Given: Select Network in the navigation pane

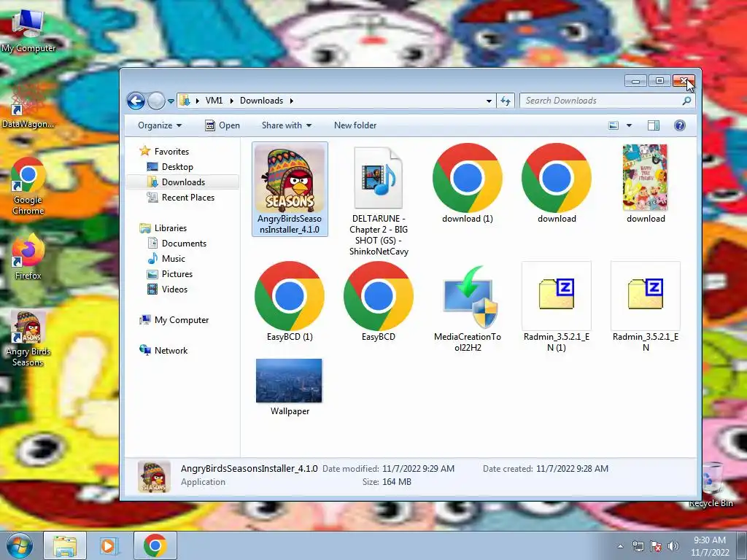Looking at the screenshot, I should pyautogui.click(x=171, y=351).
